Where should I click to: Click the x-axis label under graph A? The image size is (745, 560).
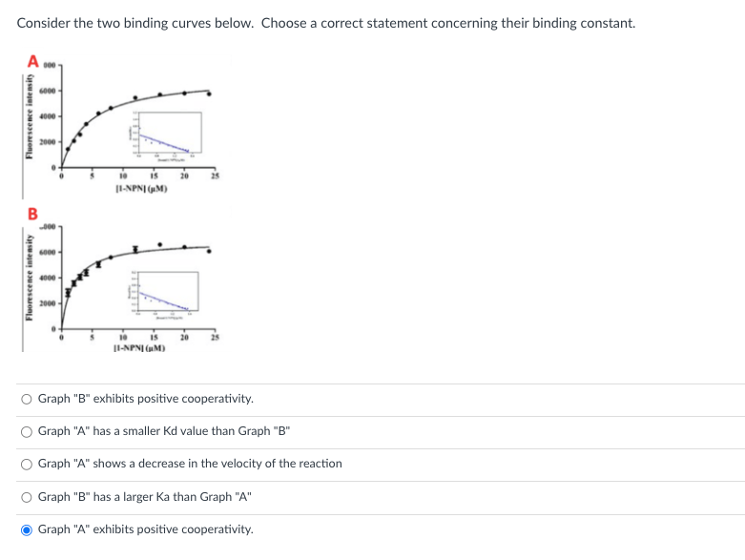click(x=143, y=188)
